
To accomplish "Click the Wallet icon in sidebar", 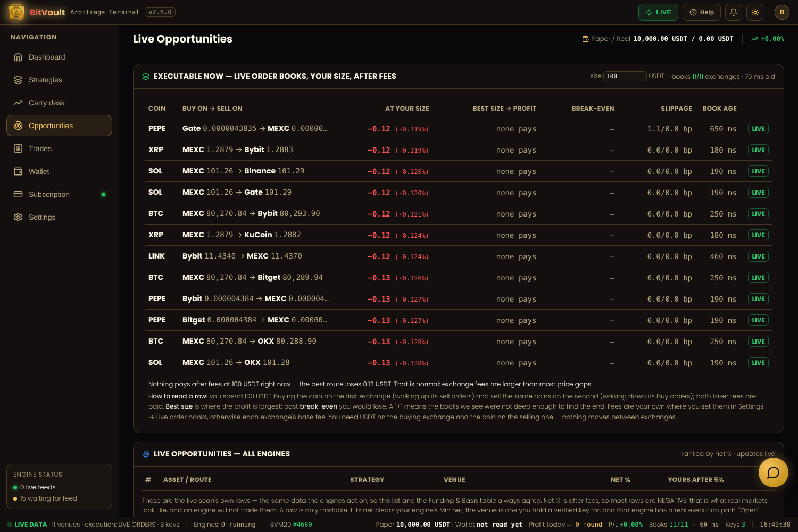I will (x=18, y=171).
